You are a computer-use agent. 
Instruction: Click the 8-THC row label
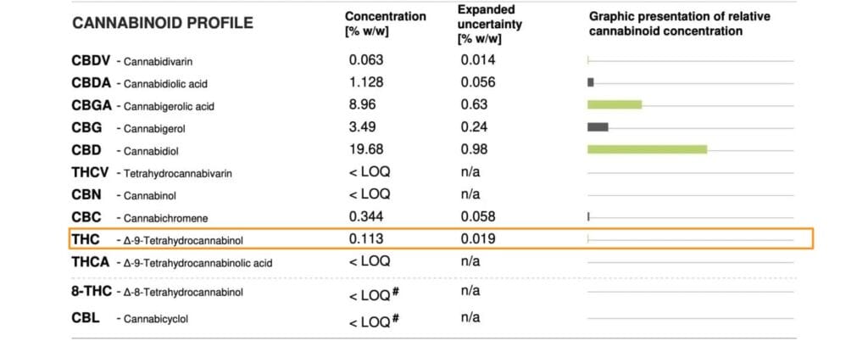click(x=158, y=293)
